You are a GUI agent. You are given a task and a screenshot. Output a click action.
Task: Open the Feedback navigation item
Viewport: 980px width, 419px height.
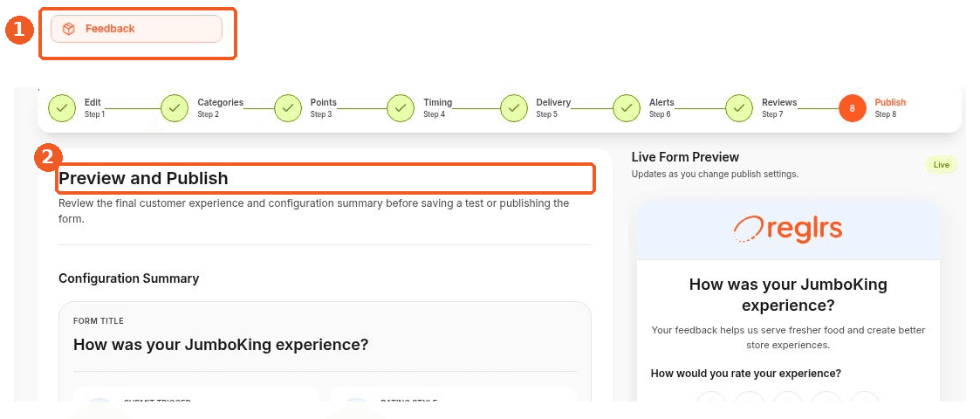pyautogui.click(x=136, y=29)
